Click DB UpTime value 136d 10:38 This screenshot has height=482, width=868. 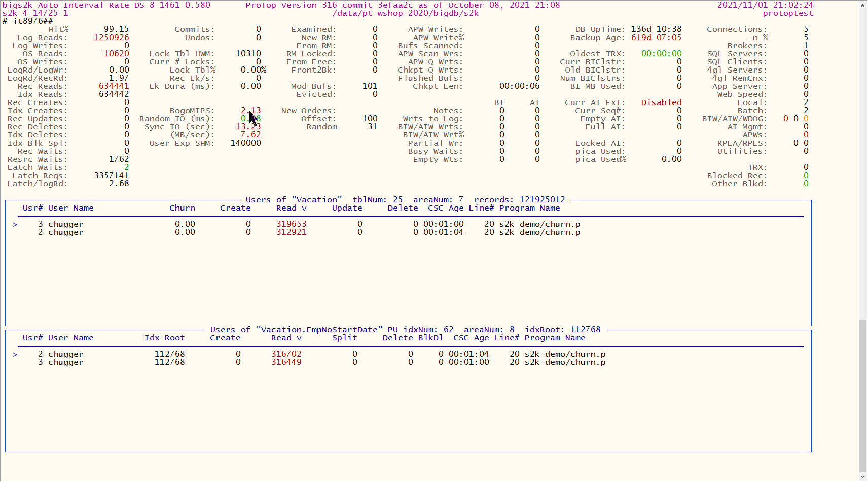pyautogui.click(x=656, y=29)
